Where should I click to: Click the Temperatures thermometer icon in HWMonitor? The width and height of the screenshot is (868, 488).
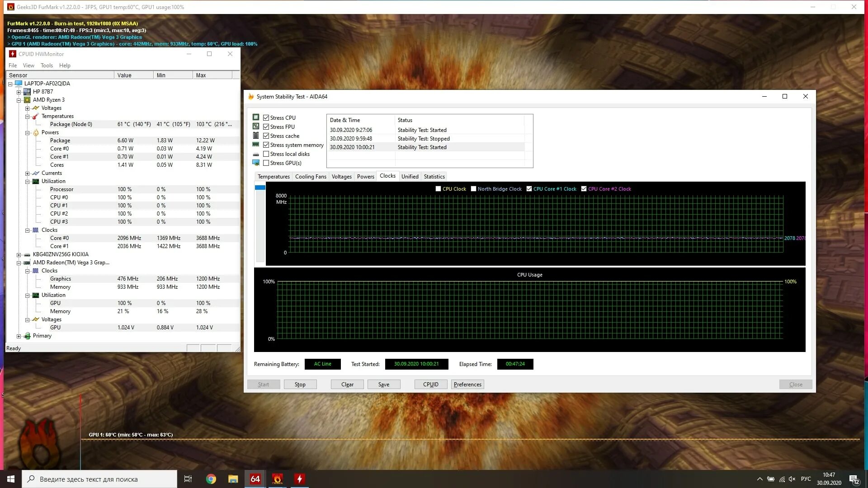point(36,116)
